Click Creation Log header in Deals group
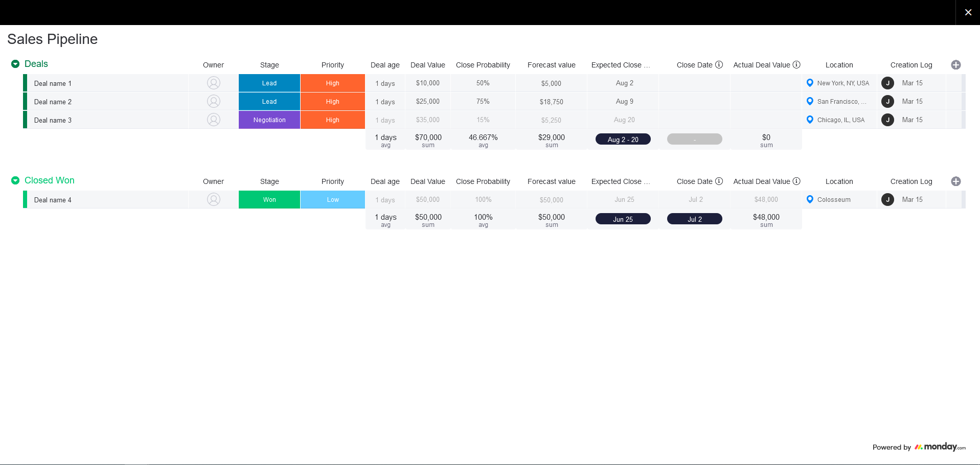Screen dimensions: 980x465 (x=911, y=65)
